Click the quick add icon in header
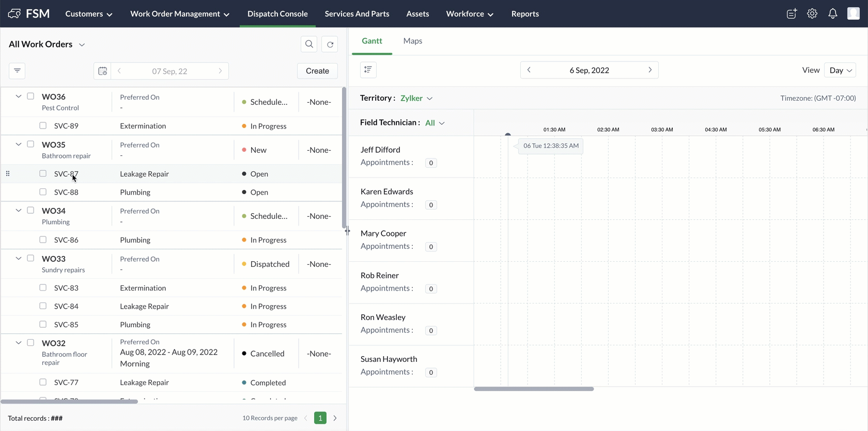868x431 pixels. pos(792,14)
